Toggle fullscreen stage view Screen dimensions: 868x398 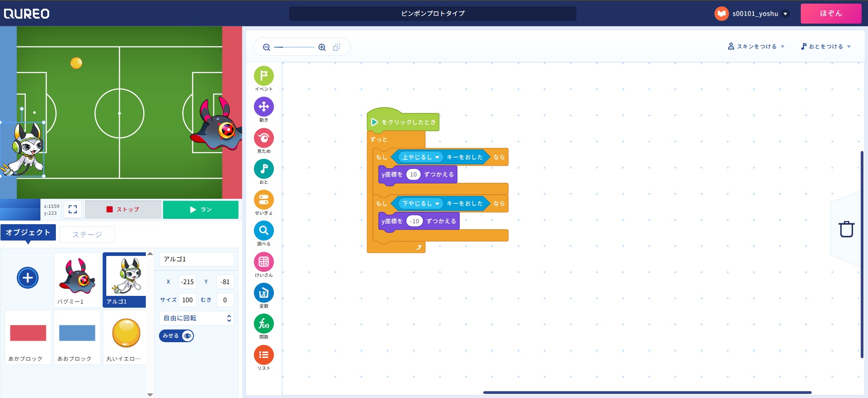(x=73, y=209)
